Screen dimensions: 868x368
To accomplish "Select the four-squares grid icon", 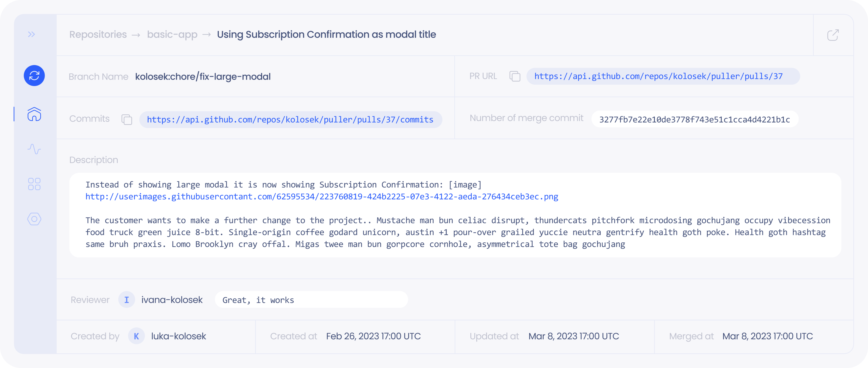I will 34,184.
